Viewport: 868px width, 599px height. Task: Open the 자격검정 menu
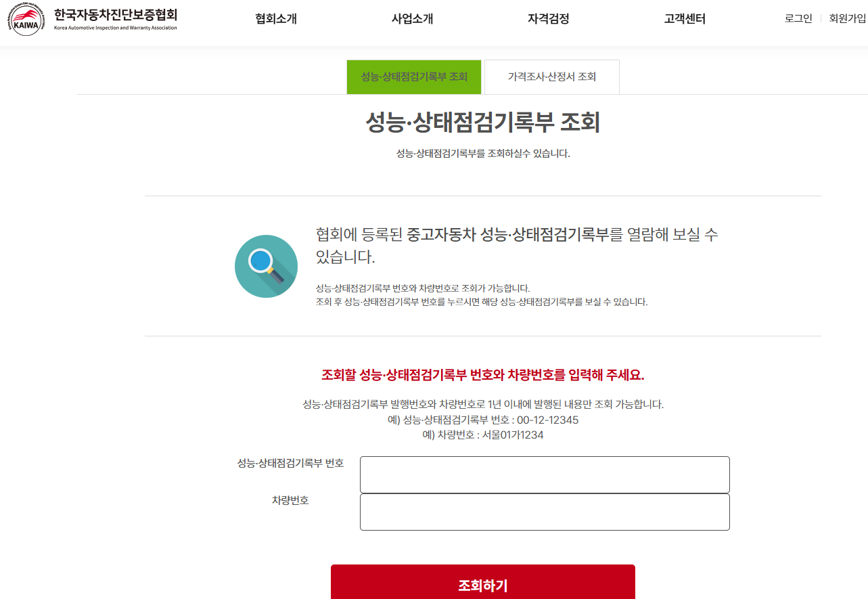(x=548, y=19)
